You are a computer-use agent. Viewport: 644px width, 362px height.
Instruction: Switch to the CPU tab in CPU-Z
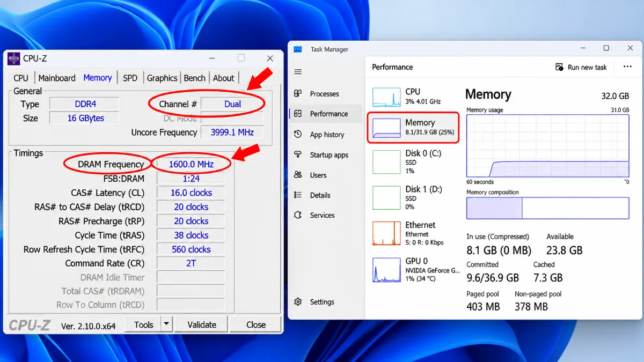21,78
